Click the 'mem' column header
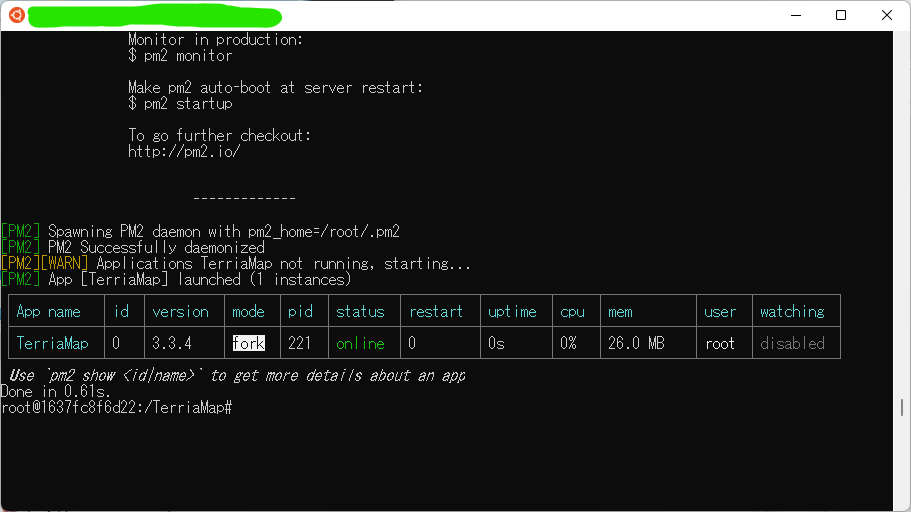The width and height of the screenshot is (911, 512). click(x=620, y=312)
